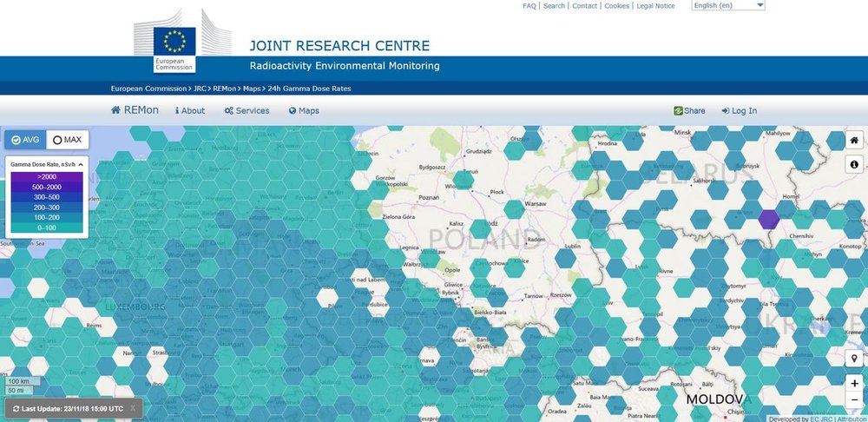Open the map info icon
868x422 pixels.
coord(854,164)
